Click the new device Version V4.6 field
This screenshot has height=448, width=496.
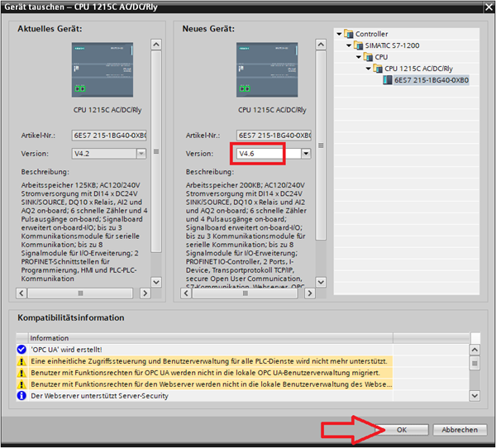coord(269,154)
